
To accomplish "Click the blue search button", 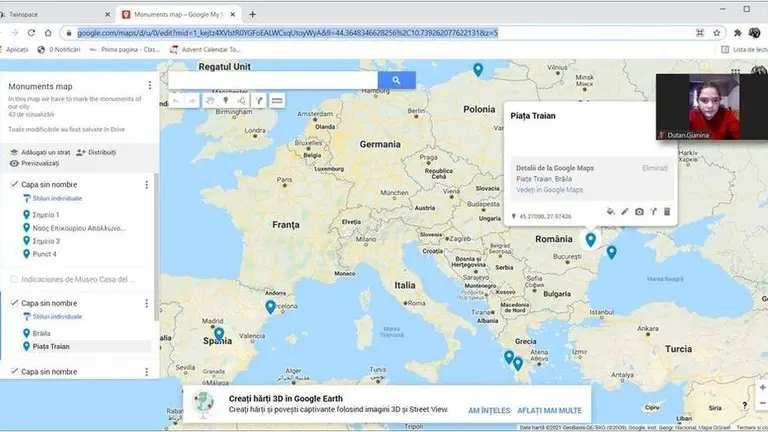I will tap(396, 80).
